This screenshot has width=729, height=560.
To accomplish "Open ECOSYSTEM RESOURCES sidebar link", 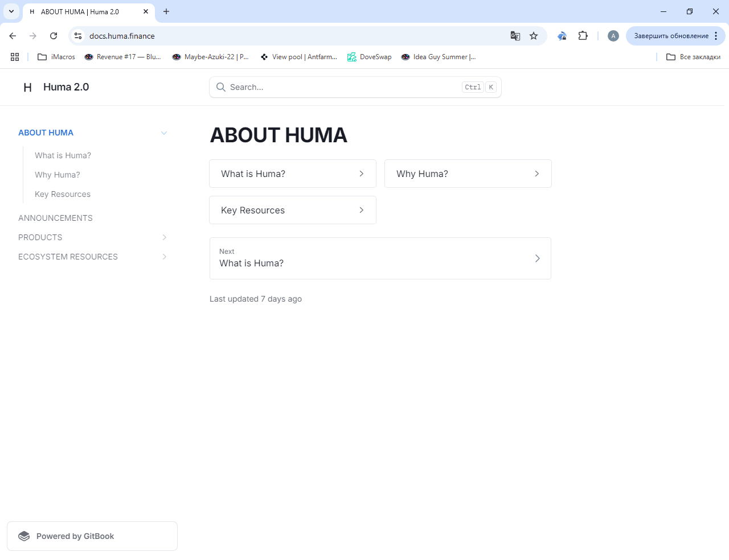I will 68,257.
